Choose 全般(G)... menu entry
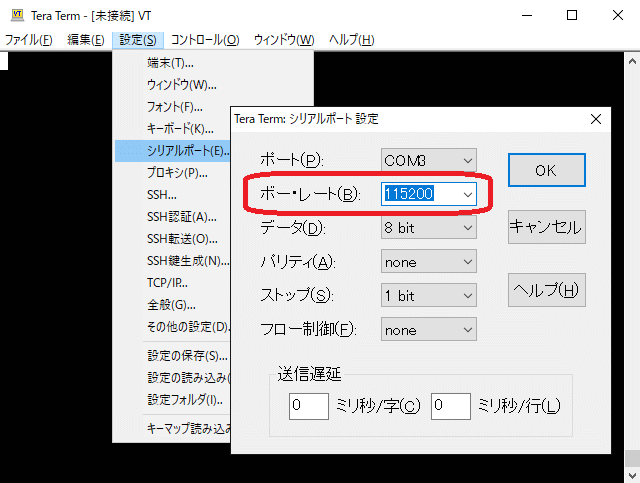The image size is (640, 483). (171, 305)
